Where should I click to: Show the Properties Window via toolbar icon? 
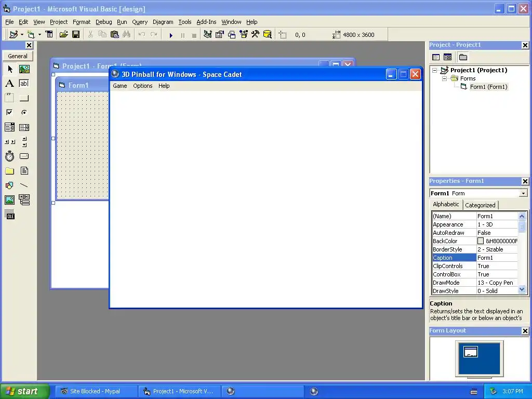point(220,34)
